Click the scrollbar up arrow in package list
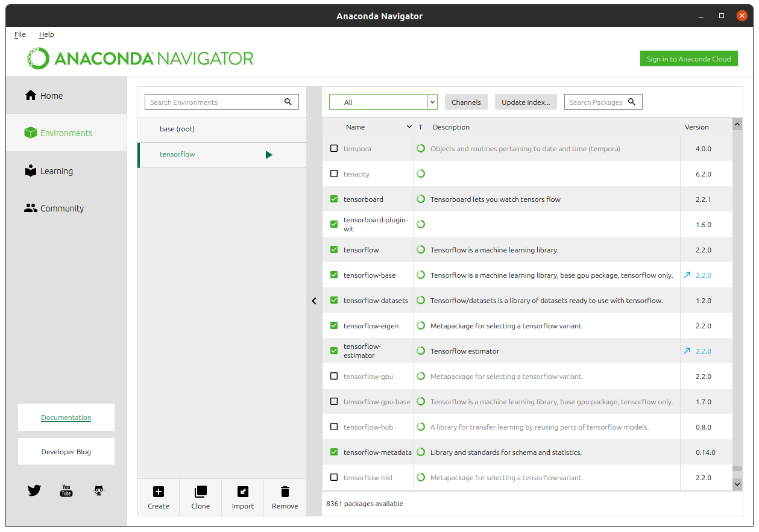 pos(737,124)
